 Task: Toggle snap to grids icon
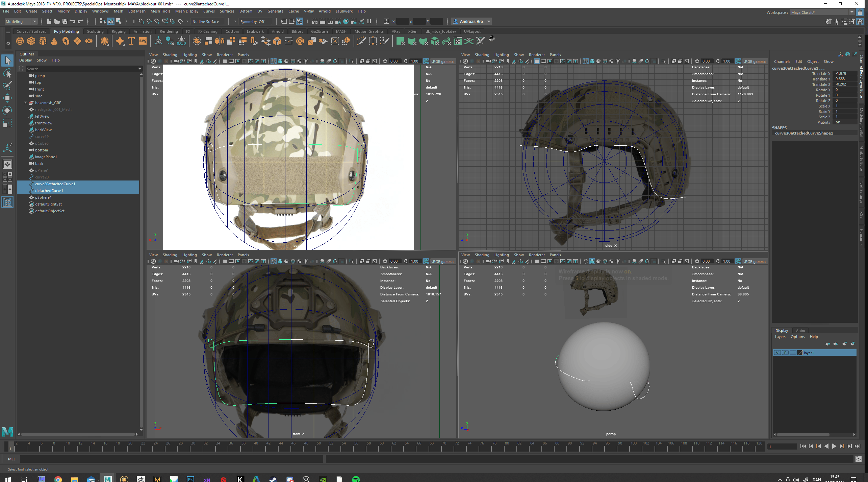pyautogui.click(x=141, y=21)
